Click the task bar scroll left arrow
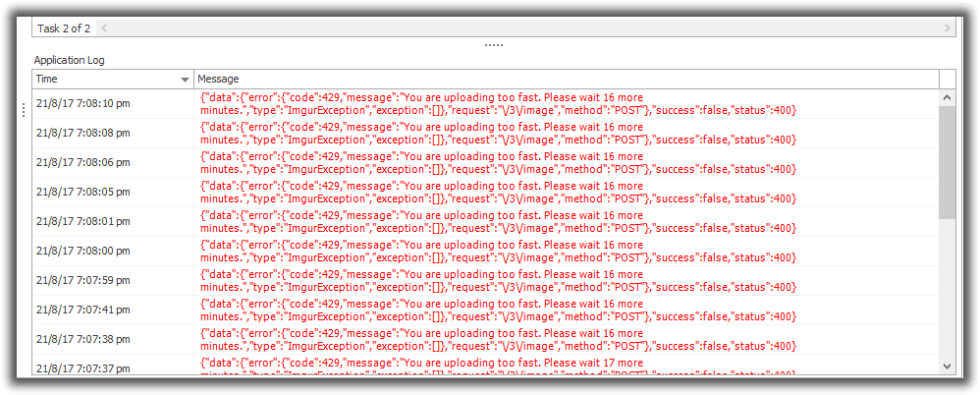Screen dimensions: 980x395 tap(104, 28)
